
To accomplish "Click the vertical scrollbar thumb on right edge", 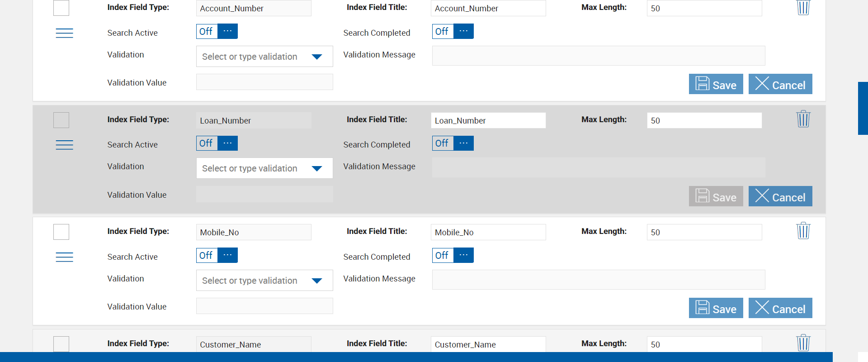I will (863, 109).
